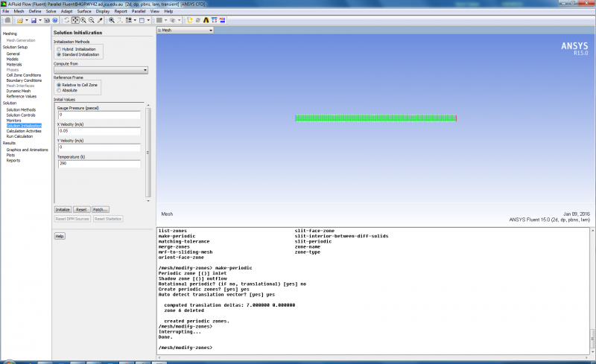Click the yellow refresh arrows icon
Image resolution: width=596 pixels, height=364 pixels.
pos(190,20)
